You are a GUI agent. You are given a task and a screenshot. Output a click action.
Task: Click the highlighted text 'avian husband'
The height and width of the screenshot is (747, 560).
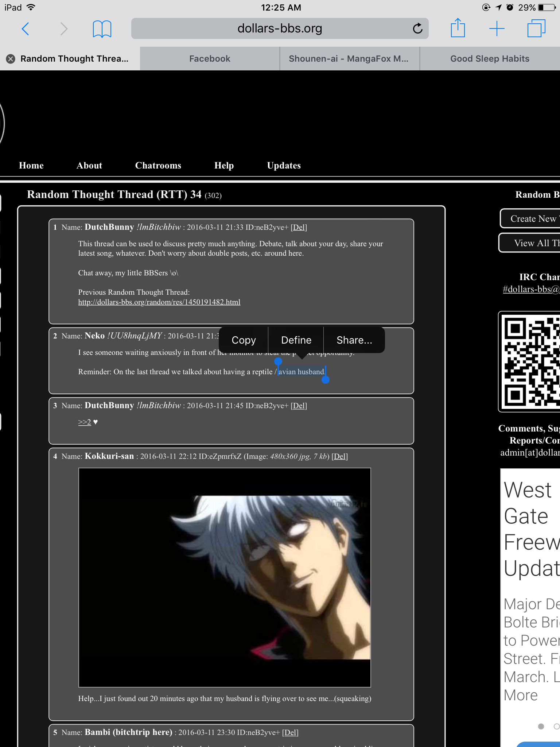pos(301,372)
